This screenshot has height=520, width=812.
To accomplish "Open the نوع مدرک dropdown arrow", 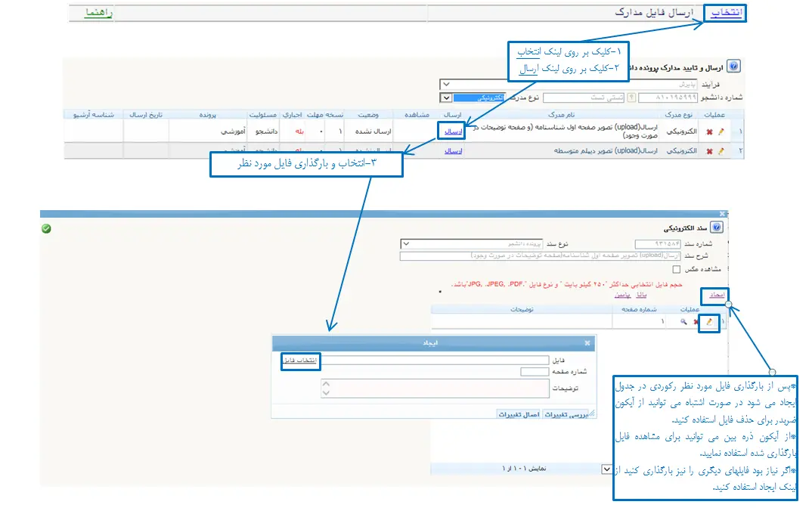I will click(x=446, y=97).
